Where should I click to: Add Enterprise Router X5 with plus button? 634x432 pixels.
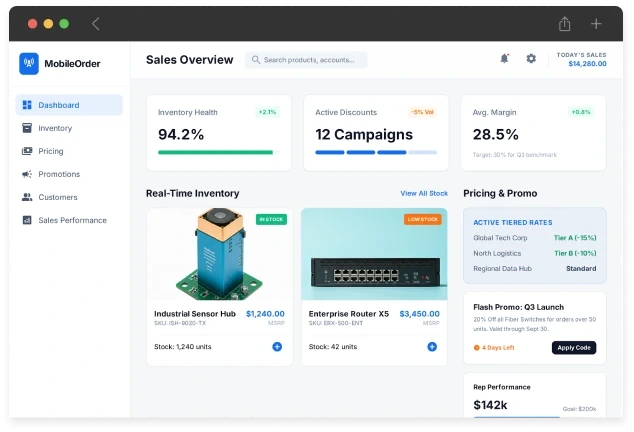(432, 347)
